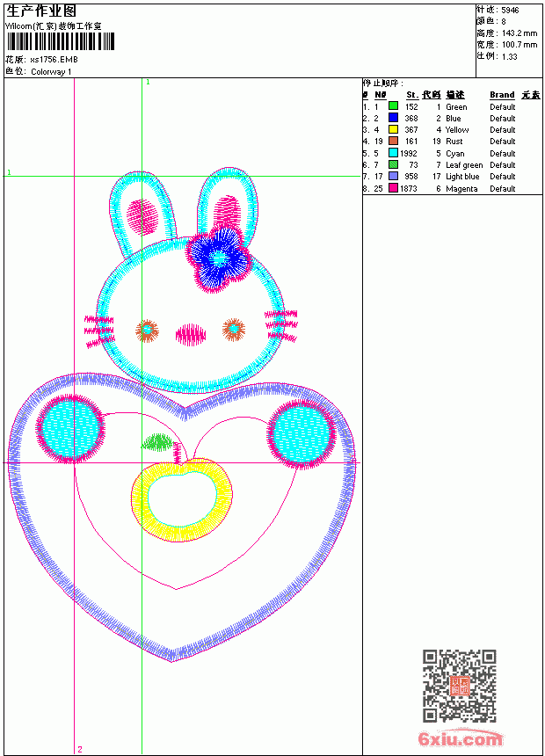545x756 pixels.
Task: Click the barcode under the Wilcom title
Action: pos(61,41)
